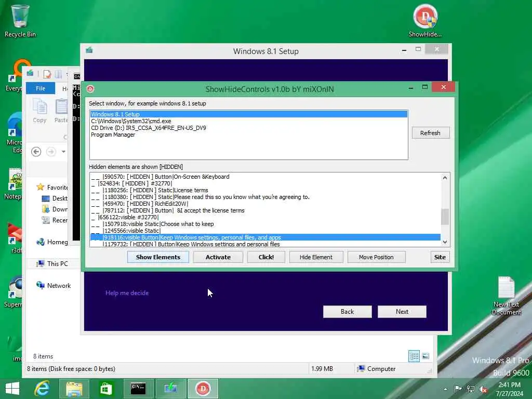Open the File tab in Explorer
Viewport: 532px width, 399px height.
[x=41, y=88]
